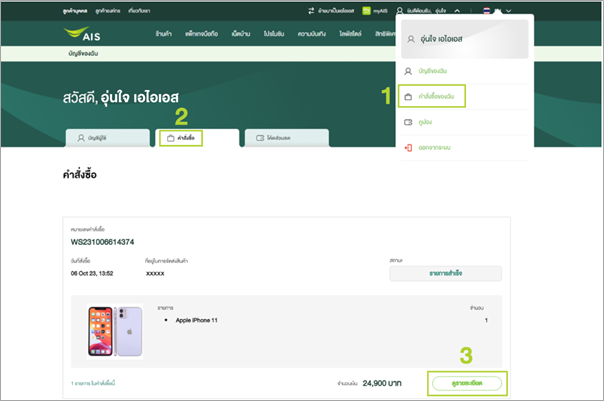Click the Thai flag language icon

487,11
